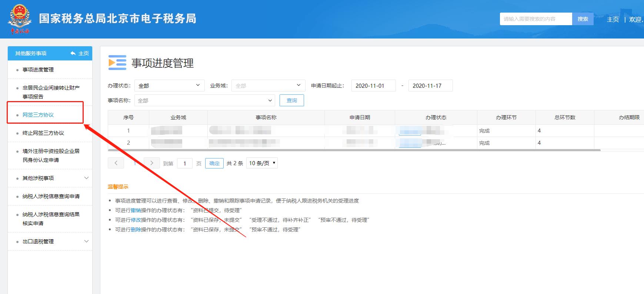Click the 办理状态 column header
The height and width of the screenshot is (294, 644).
pyautogui.click(x=436, y=117)
